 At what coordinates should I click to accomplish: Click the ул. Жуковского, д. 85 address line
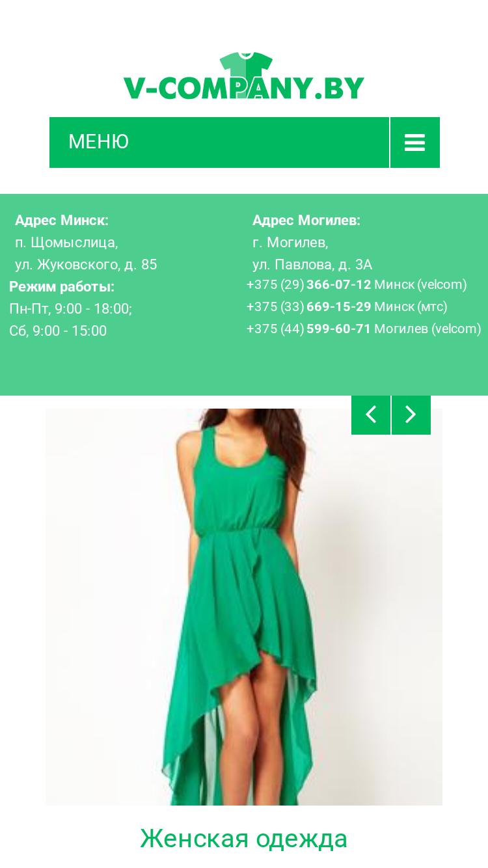(86, 265)
